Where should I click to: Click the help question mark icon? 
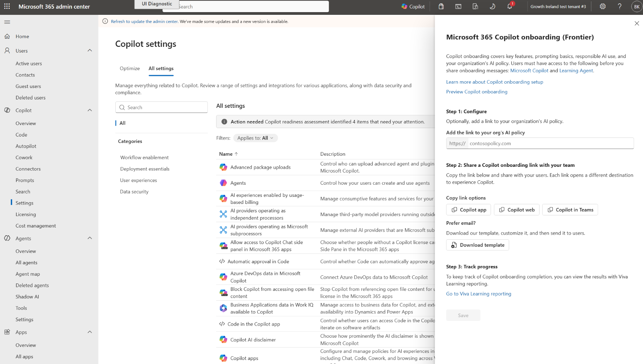619,6
